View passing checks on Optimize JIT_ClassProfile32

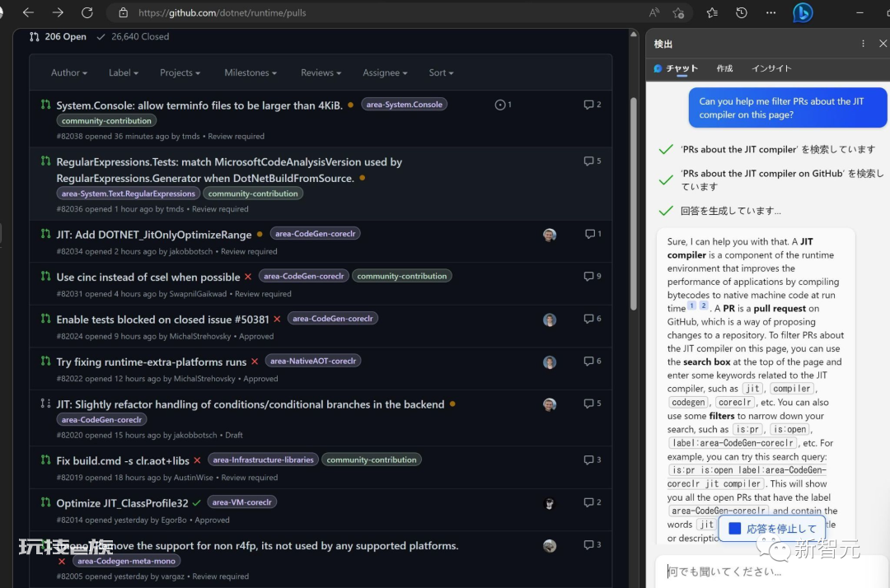(196, 503)
